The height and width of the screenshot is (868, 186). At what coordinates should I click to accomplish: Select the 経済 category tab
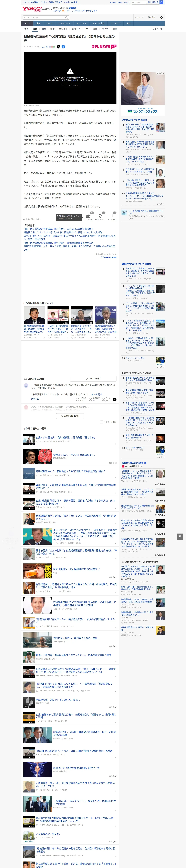(52, 29)
